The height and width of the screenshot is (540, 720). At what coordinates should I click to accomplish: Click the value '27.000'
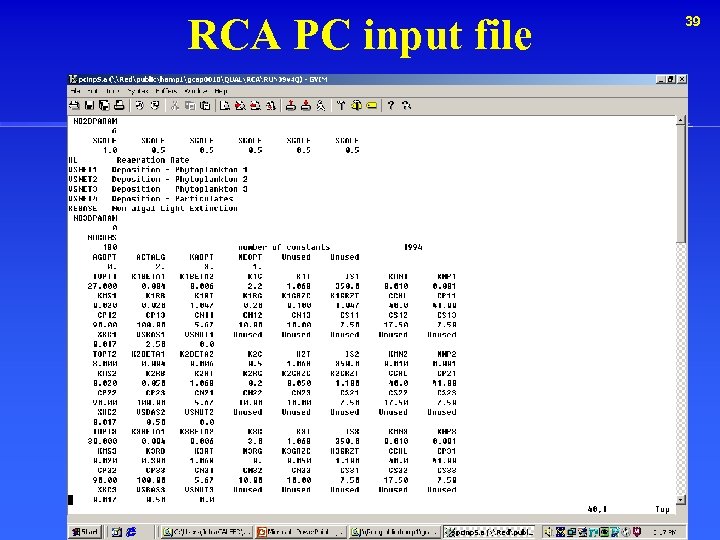(102, 286)
